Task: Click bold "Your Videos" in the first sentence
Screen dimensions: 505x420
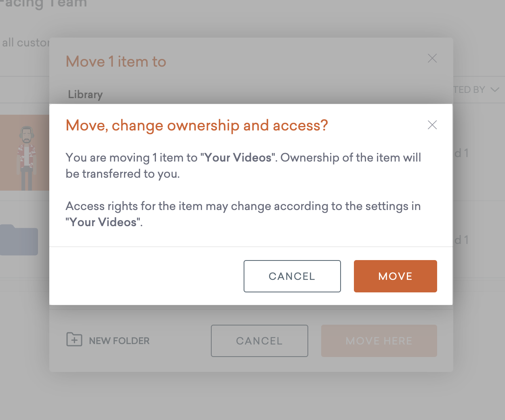Action: (238, 157)
